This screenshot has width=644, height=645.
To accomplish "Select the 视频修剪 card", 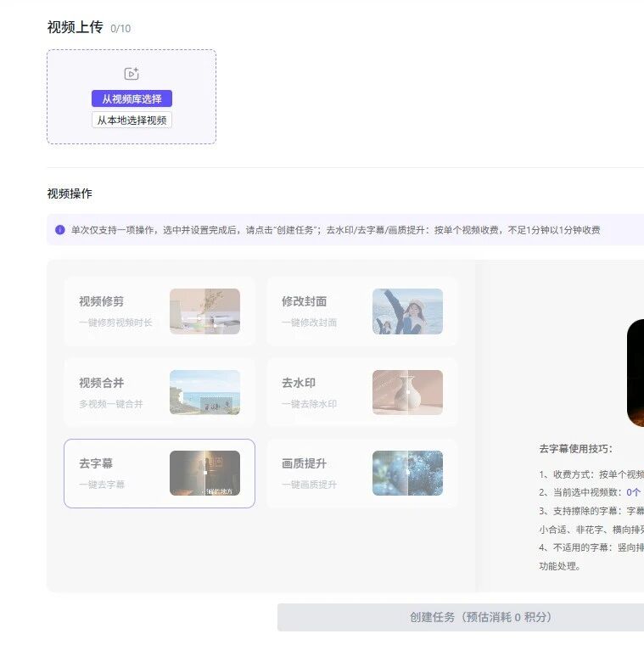I will 160,311.
